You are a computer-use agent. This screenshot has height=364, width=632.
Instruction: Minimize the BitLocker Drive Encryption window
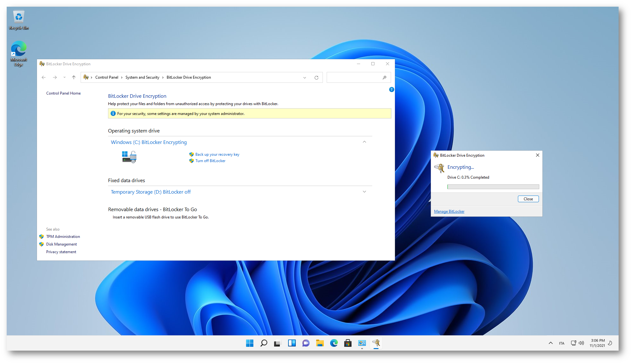[x=359, y=64]
